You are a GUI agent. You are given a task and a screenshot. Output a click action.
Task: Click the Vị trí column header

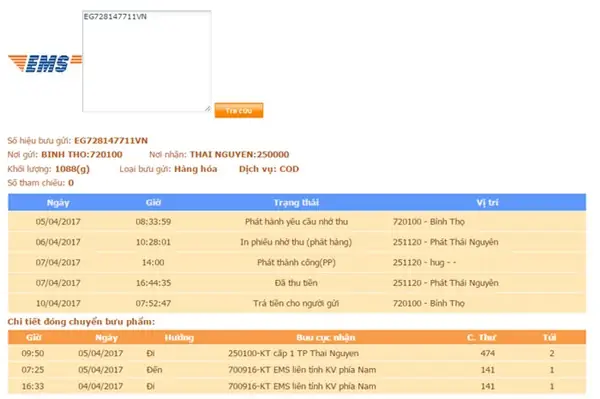coord(488,203)
